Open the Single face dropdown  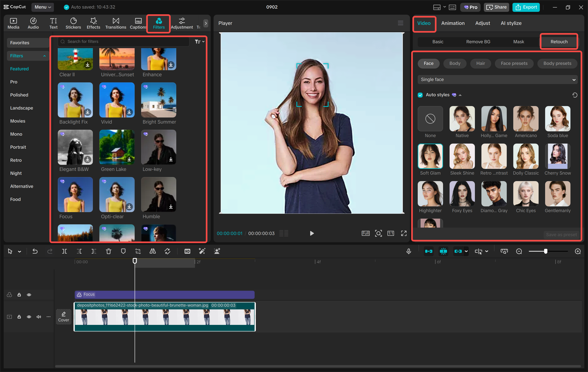tap(497, 80)
